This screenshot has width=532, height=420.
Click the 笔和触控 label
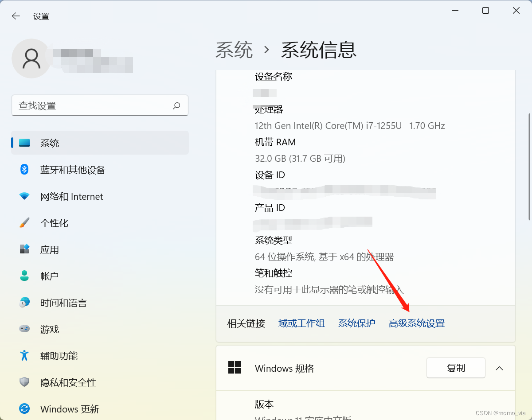[274, 273]
